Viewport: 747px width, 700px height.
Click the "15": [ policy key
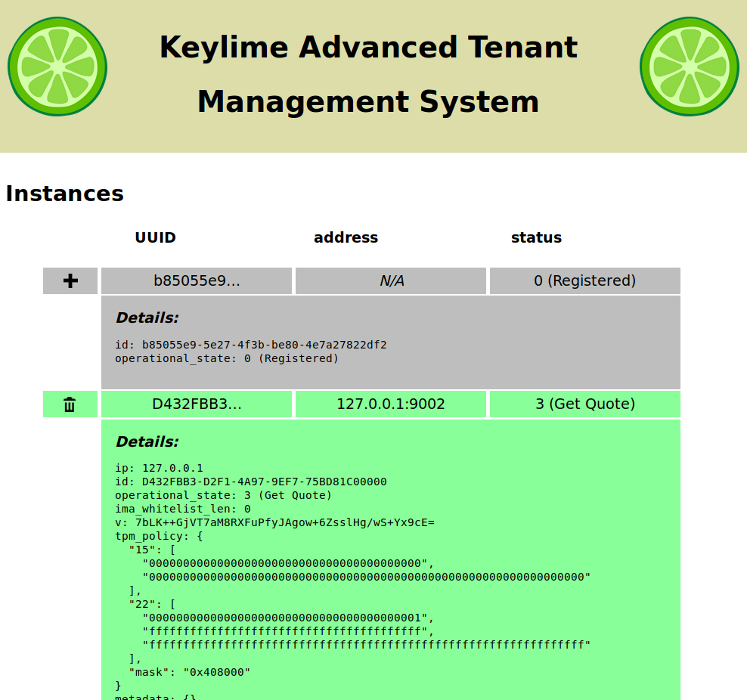coord(152,550)
